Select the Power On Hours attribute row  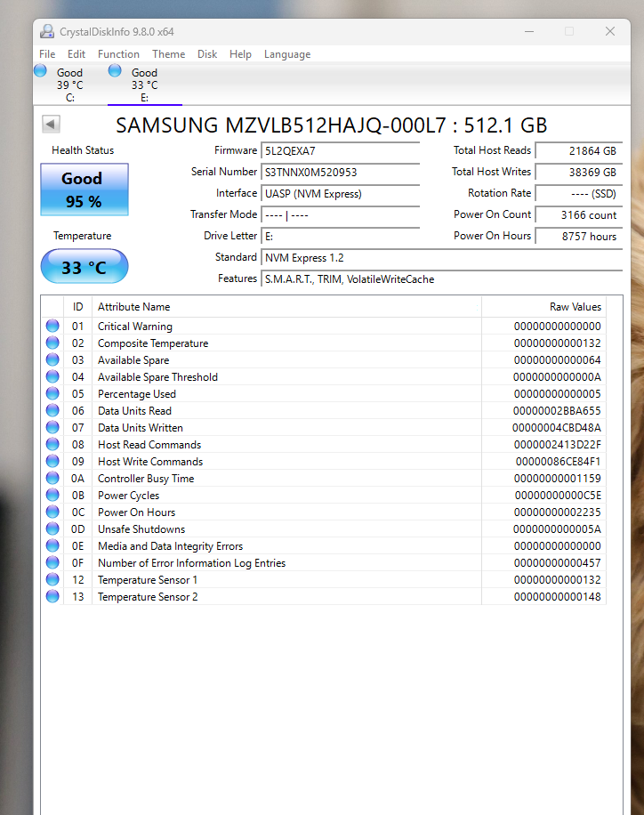point(323,512)
